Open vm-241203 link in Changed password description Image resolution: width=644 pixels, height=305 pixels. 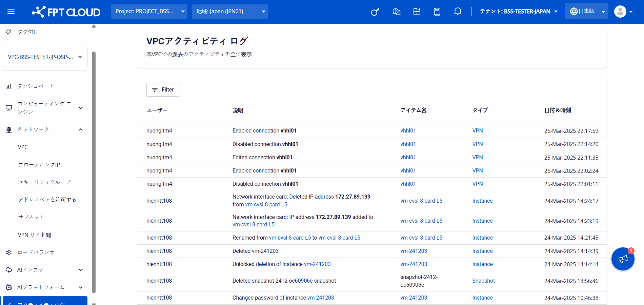[x=321, y=298]
